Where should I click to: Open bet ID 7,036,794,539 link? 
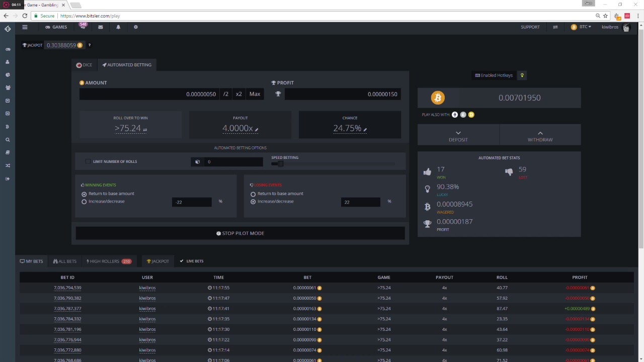tap(67, 288)
